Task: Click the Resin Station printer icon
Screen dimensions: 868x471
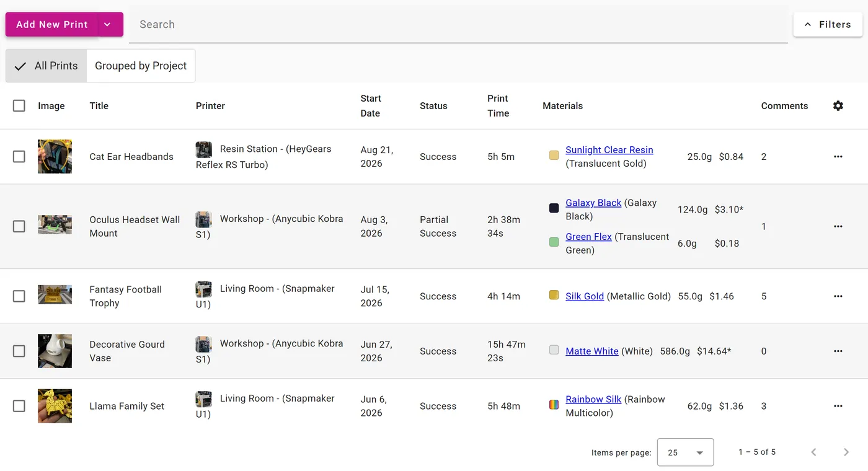Action: click(x=204, y=149)
